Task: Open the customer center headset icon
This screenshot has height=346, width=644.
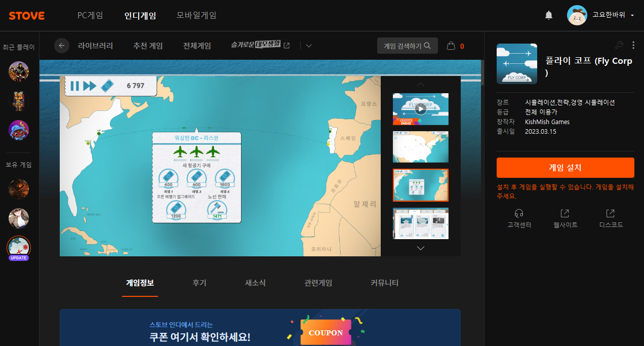Action: click(x=519, y=213)
